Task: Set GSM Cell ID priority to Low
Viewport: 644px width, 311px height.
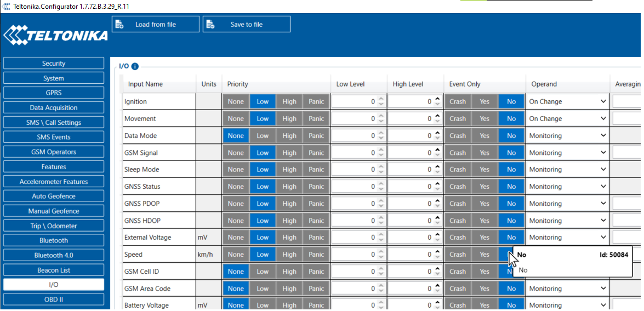Action: (x=263, y=271)
